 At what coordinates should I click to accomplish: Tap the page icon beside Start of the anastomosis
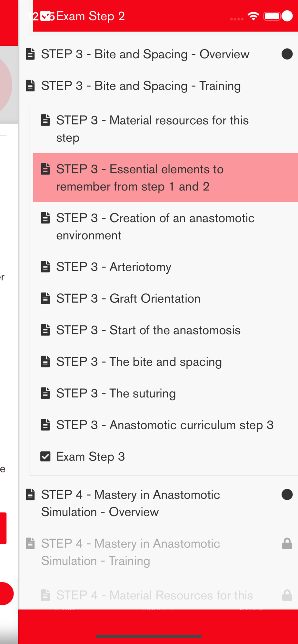(x=45, y=330)
